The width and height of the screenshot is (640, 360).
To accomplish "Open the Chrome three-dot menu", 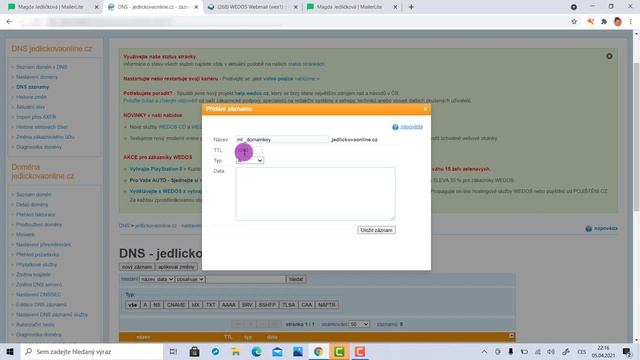I will pos(631,22).
